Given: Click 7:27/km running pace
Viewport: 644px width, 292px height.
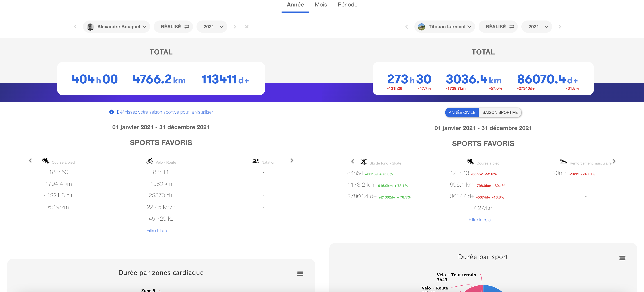Looking at the screenshot, I should pos(483,208).
